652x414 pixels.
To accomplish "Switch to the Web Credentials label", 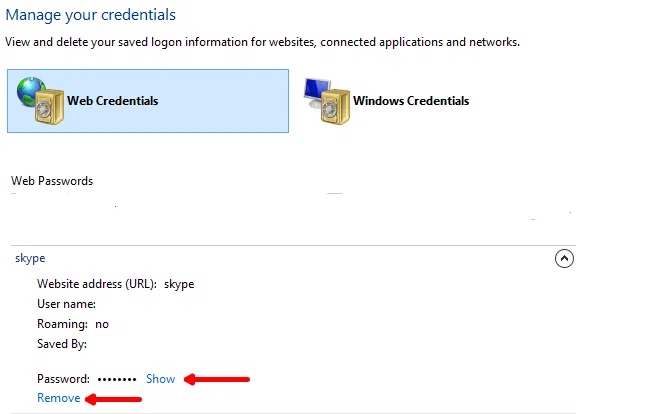I will pyautogui.click(x=112, y=101).
